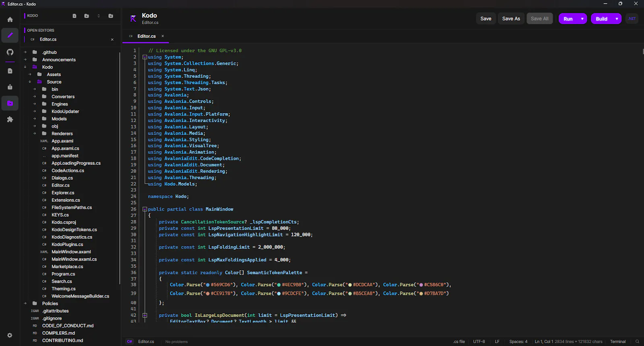Click UTF-8 encoding in status bar
Screen dimensions: 644x346
pyautogui.click(x=479, y=342)
